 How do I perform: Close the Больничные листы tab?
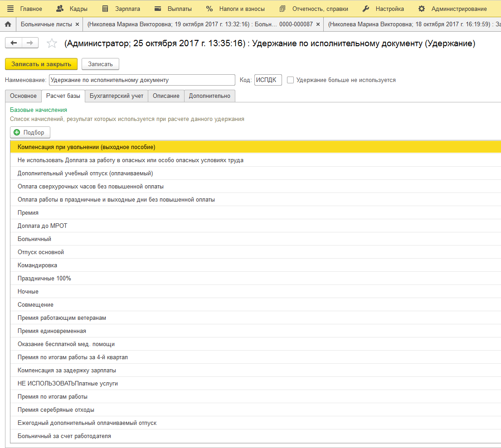click(x=77, y=24)
